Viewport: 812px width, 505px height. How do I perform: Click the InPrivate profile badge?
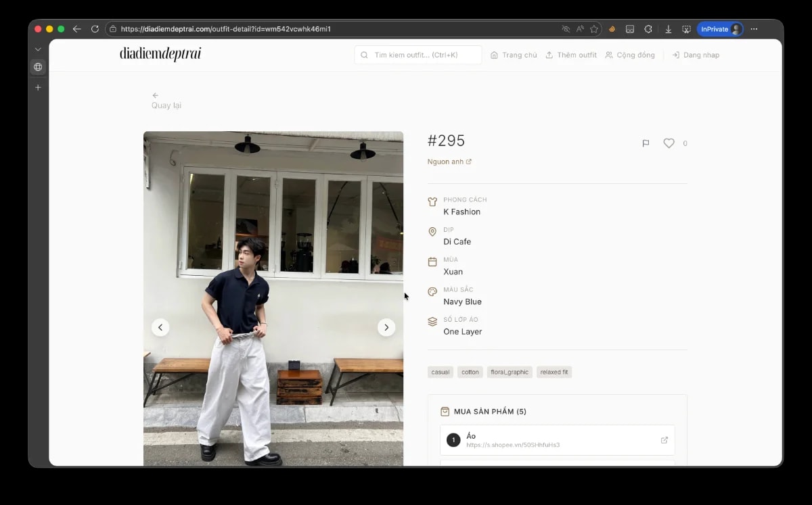pos(720,28)
